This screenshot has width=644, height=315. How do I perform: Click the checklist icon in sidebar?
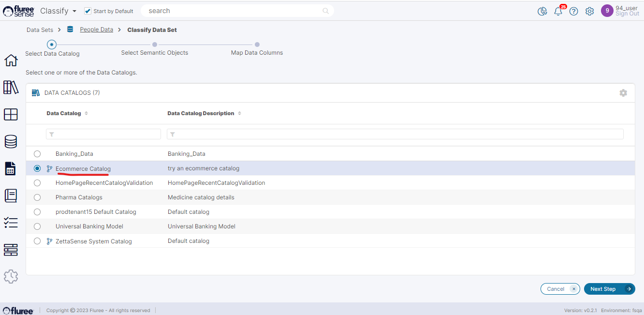point(11,223)
